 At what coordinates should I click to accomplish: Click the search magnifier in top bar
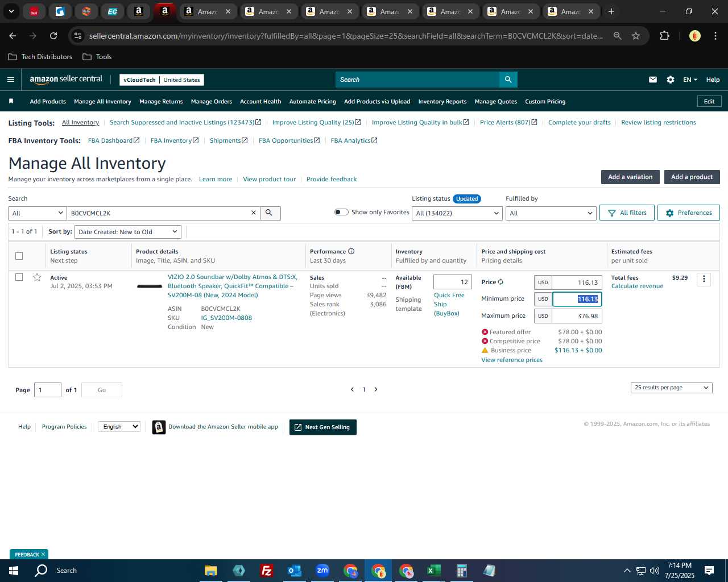point(508,80)
